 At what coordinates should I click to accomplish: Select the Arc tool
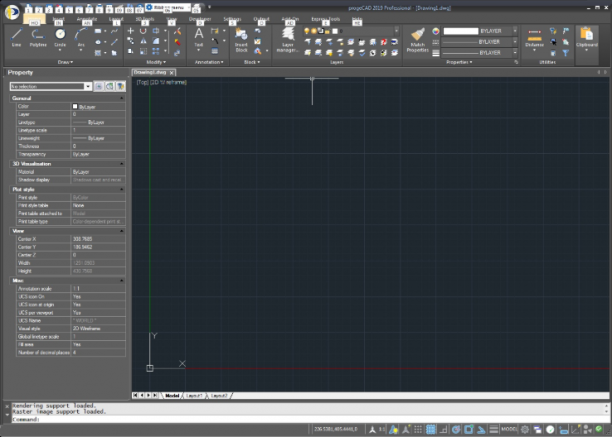click(81, 37)
